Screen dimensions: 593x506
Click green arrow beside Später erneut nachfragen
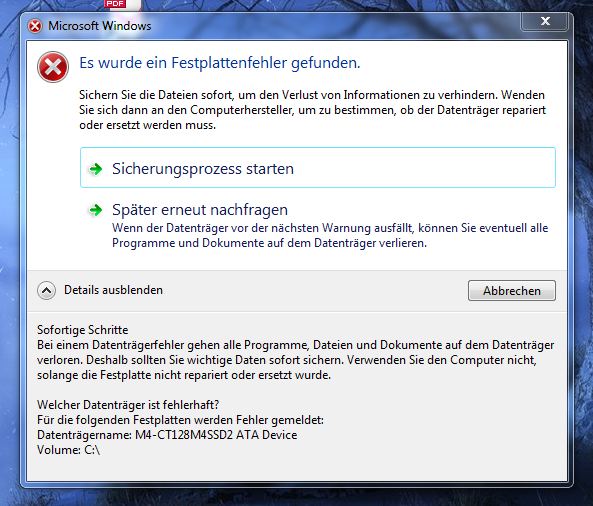click(96, 210)
